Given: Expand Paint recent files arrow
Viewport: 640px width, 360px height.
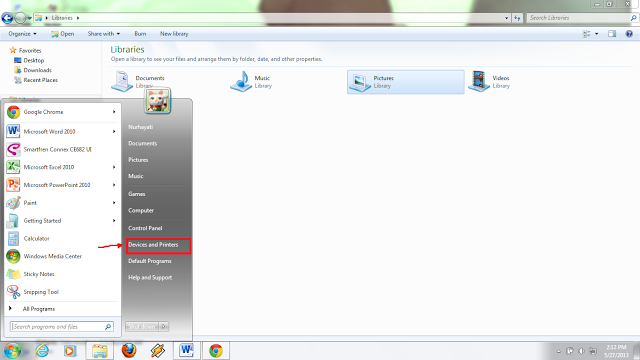Looking at the screenshot, I should point(114,203).
